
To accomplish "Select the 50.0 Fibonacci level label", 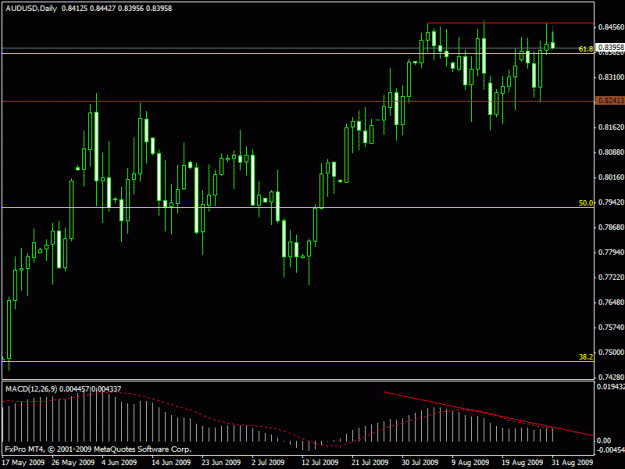I will [586, 203].
